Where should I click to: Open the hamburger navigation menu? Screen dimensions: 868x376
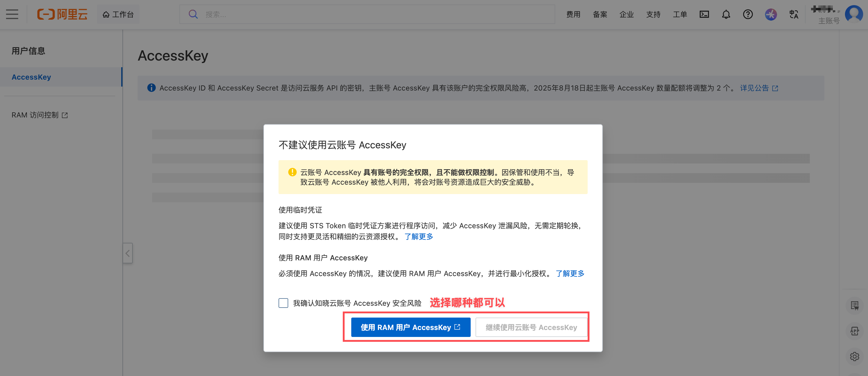coord(12,14)
